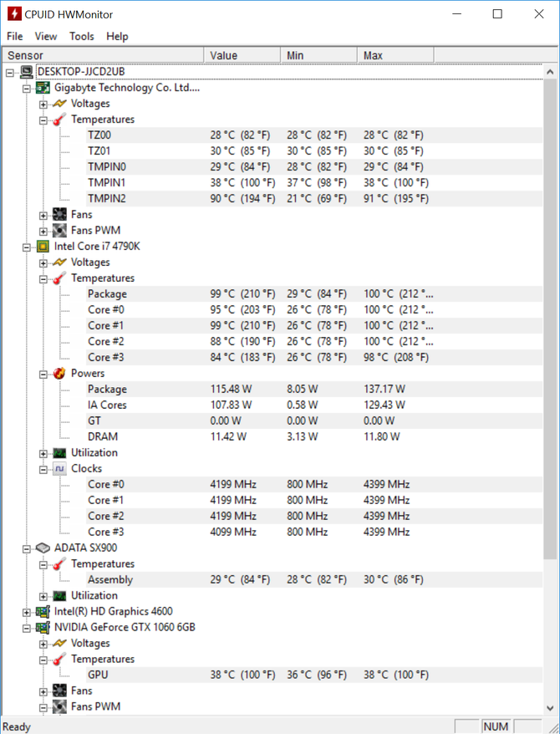560x734 pixels.
Task: Click the Sensor column header
Action: tap(103, 55)
